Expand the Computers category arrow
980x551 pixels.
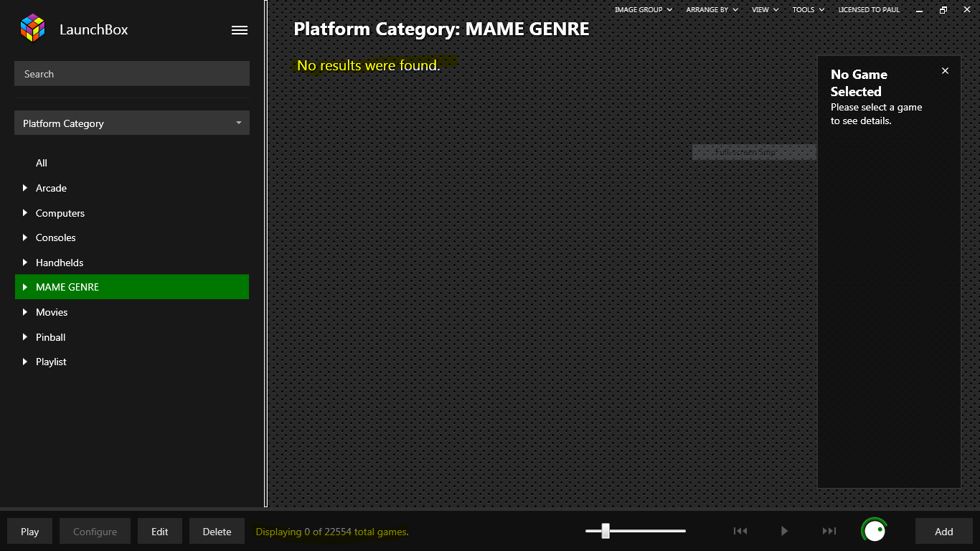tap(25, 213)
